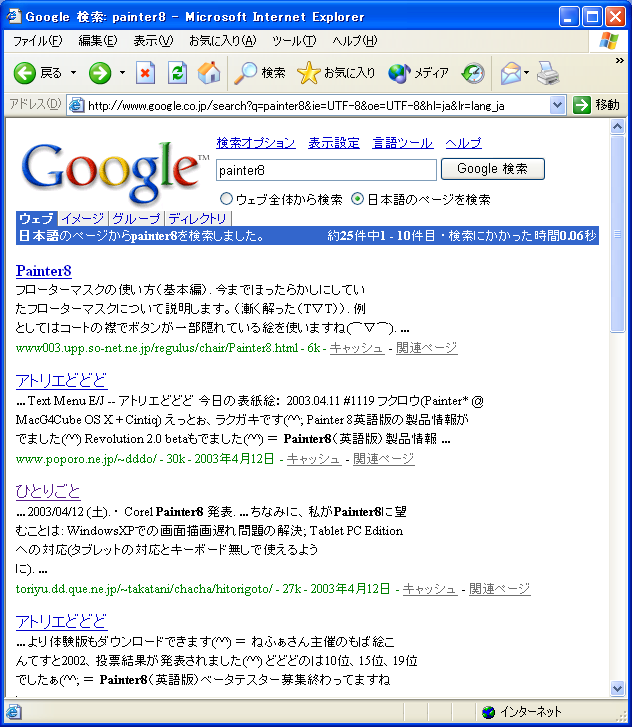This screenshot has height=727, width=632.
Task: Open キャッシュ for the Painter8.html result
Action: point(357,348)
